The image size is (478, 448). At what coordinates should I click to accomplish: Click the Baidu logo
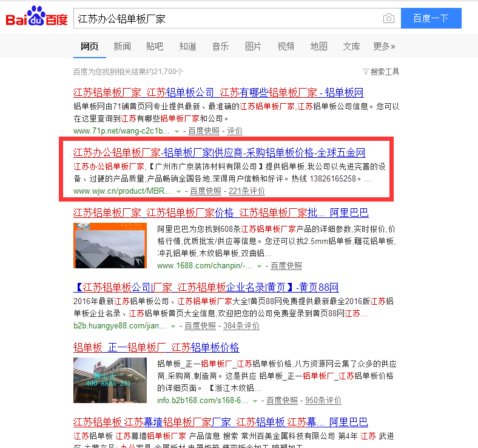[36, 17]
